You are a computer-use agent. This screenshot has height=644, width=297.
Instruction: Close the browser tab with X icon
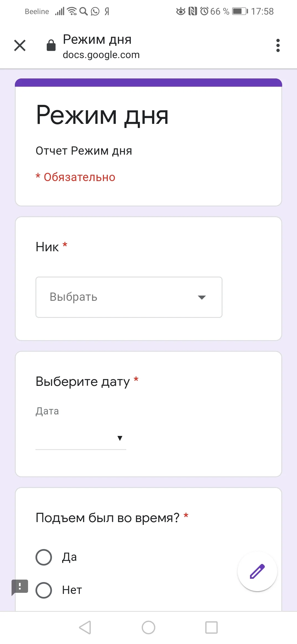pyautogui.click(x=20, y=45)
